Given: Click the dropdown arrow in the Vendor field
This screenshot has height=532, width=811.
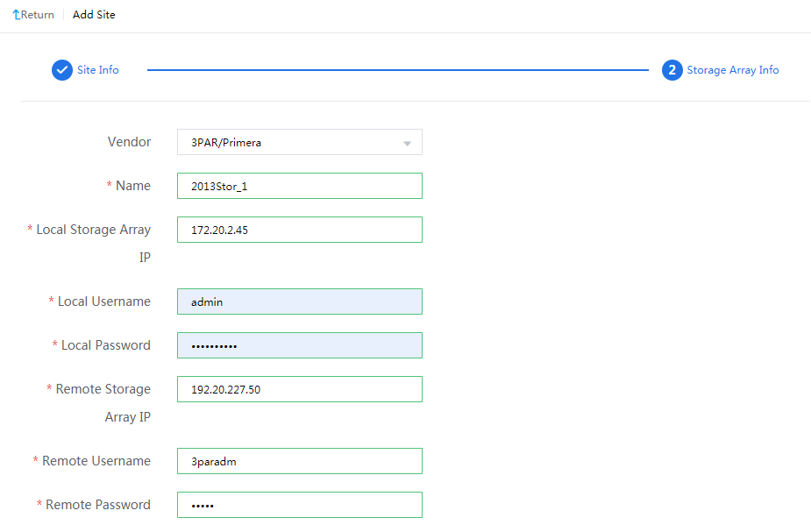Looking at the screenshot, I should coord(407,141).
